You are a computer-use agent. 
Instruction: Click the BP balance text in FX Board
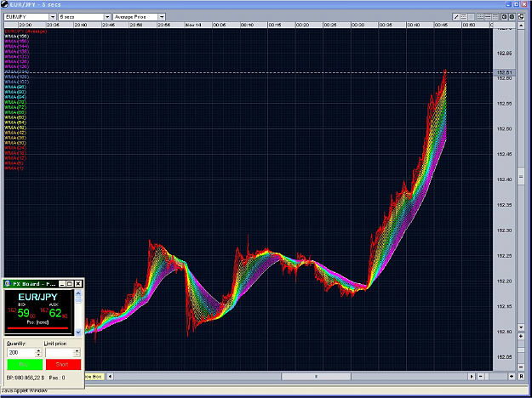[x=26, y=378]
